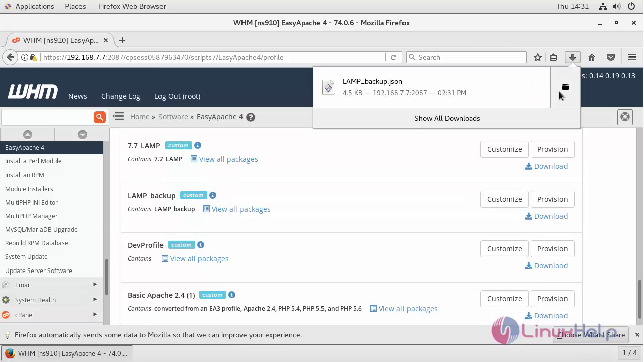Viewport: 644px width, 362px height.
Task: Open the Firefox hamburger menu
Action: (x=632, y=57)
